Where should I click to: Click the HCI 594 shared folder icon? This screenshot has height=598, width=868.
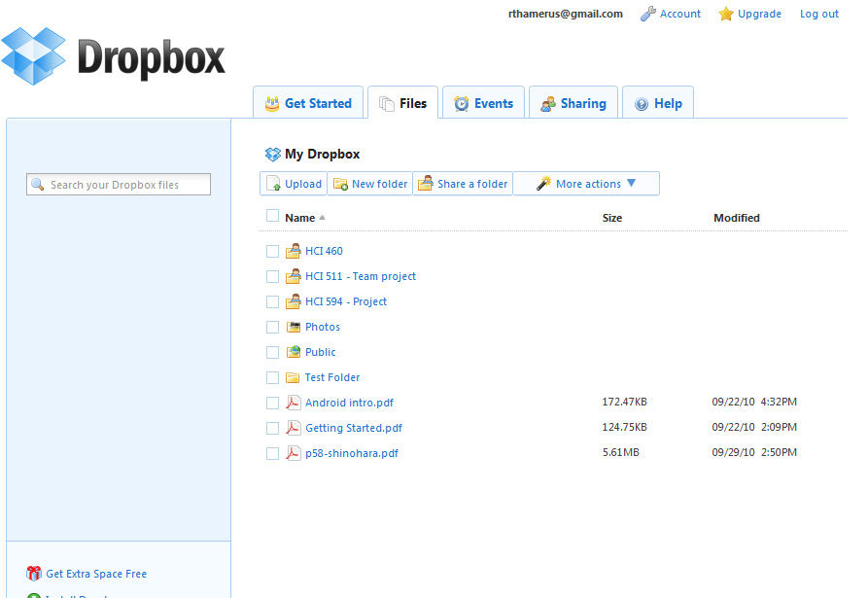[294, 301]
